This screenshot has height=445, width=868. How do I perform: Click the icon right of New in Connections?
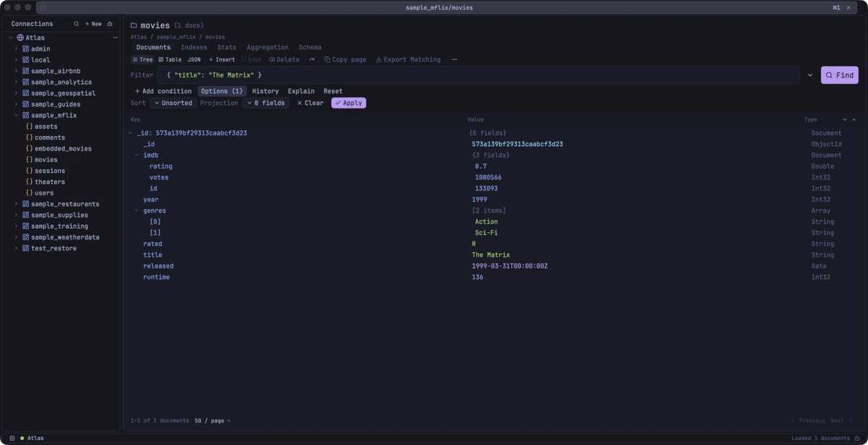110,24
